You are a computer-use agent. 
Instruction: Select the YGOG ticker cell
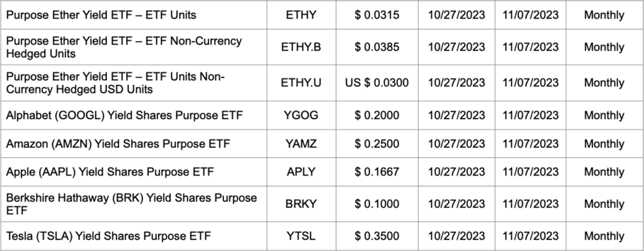tap(301, 115)
